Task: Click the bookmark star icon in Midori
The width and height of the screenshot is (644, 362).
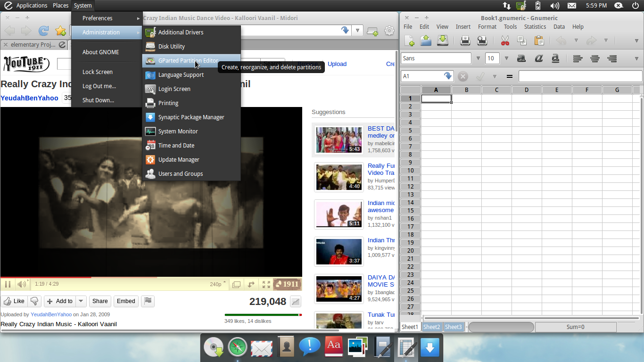Action: [x=60, y=31]
